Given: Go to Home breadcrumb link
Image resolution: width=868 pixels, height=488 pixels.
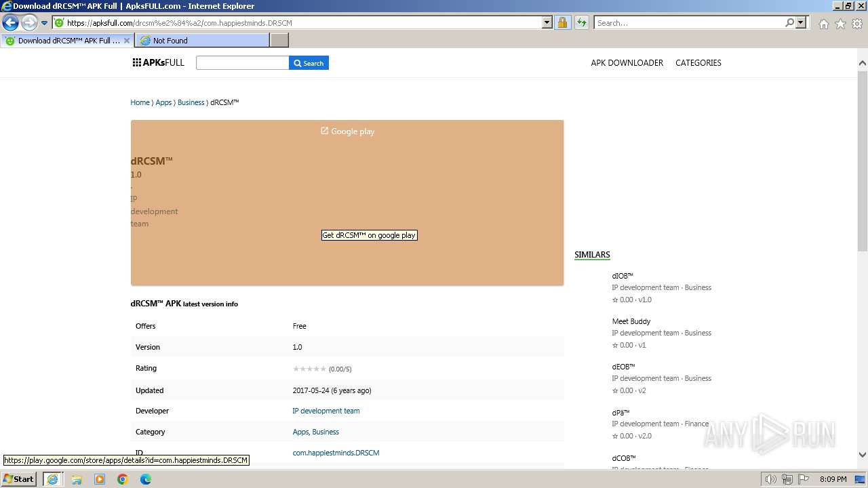Looking at the screenshot, I should pos(140,102).
